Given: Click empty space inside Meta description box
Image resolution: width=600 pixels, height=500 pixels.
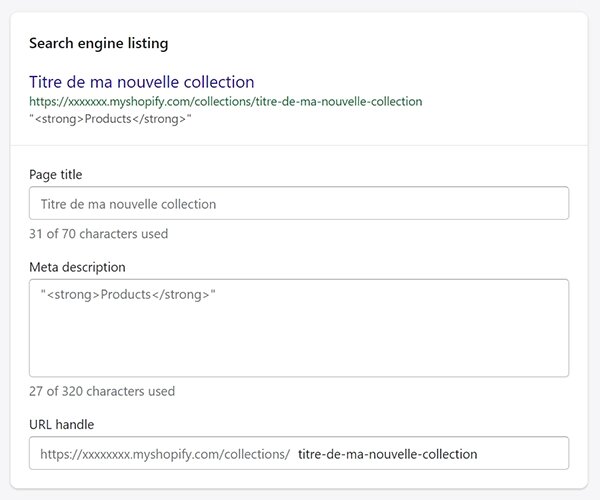Looking at the screenshot, I should click(299, 340).
